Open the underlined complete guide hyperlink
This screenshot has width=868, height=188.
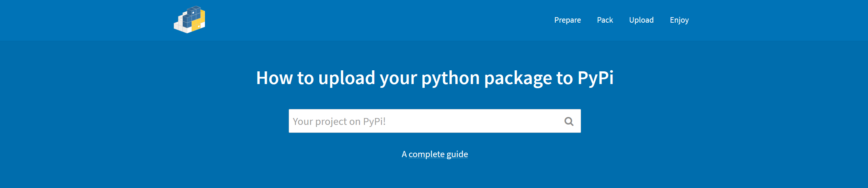[438, 154]
